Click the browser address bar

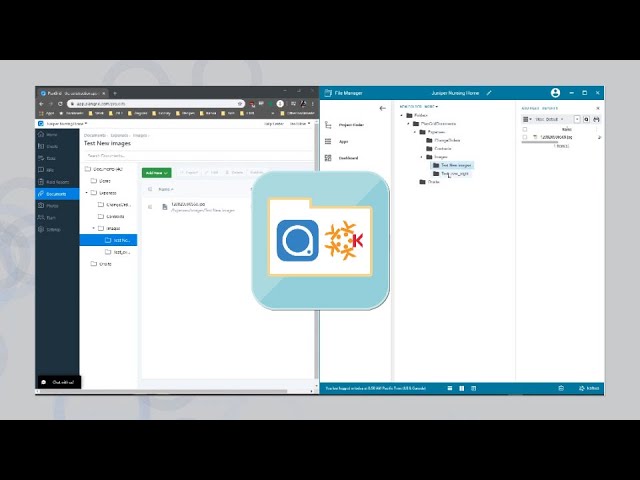click(x=155, y=104)
